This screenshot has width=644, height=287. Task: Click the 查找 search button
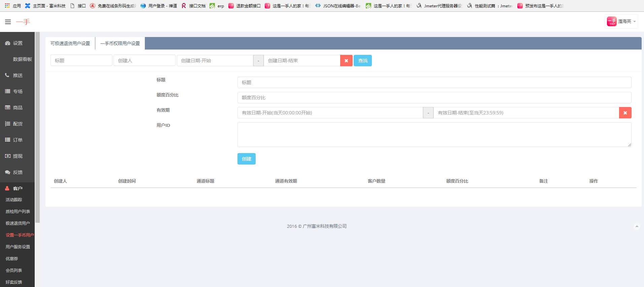tap(363, 61)
